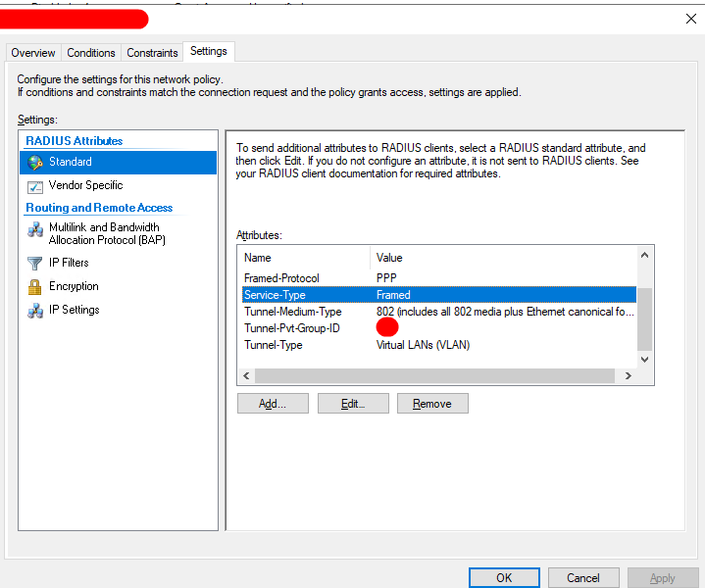The image size is (705, 588).
Task: Click the Routing and Remote Access heading
Action: point(99,208)
